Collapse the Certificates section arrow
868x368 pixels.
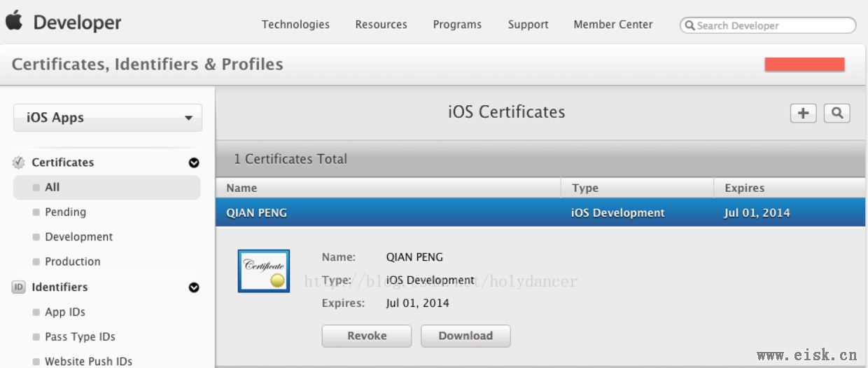pyautogui.click(x=194, y=163)
